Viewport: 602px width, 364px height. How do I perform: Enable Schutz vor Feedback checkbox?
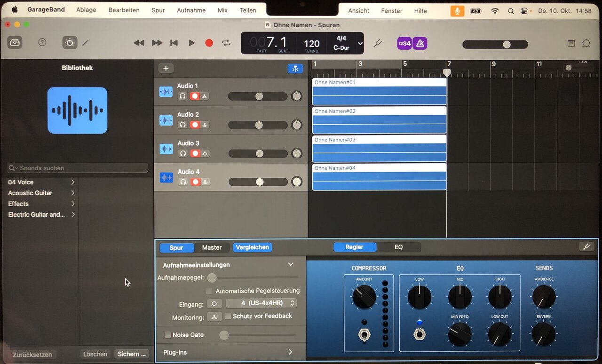tap(228, 316)
